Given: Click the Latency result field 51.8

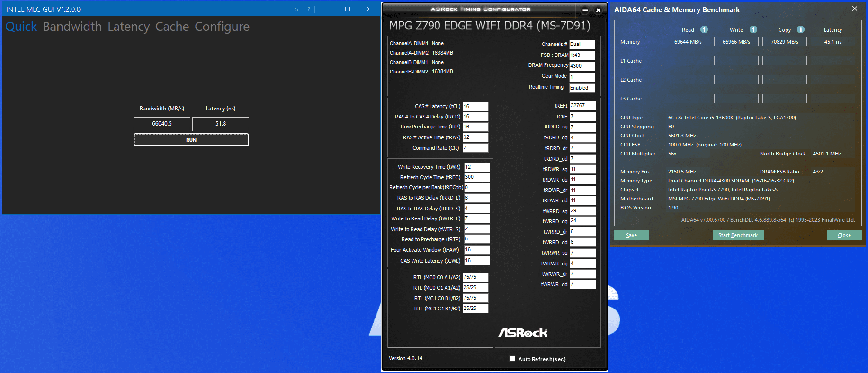Looking at the screenshot, I should pos(221,124).
